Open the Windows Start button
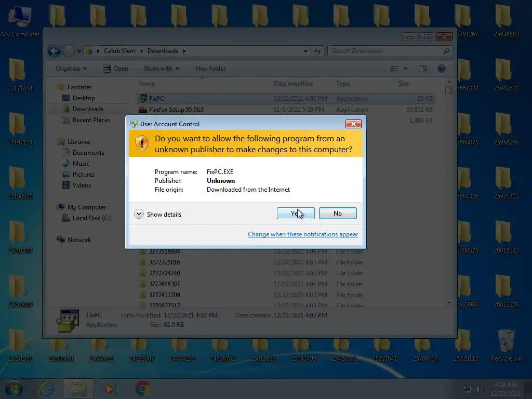The width and height of the screenshot is (532, 399). 14,389
